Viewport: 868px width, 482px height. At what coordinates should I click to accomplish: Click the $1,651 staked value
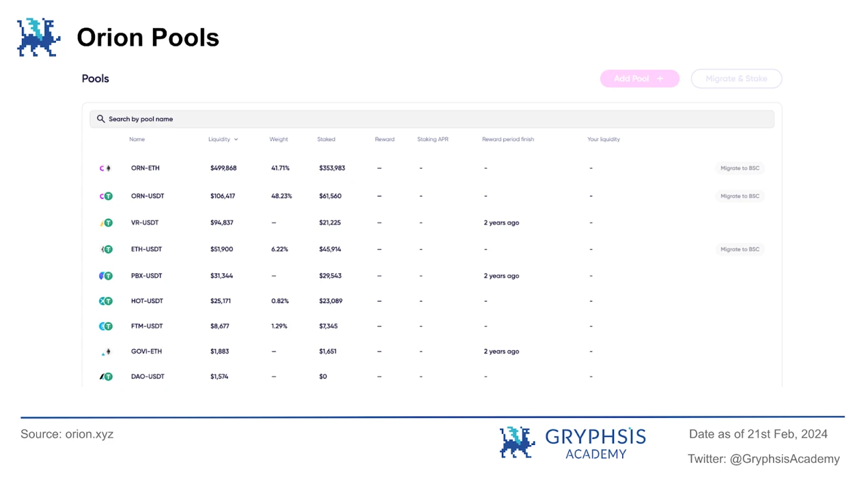(327, 352)
